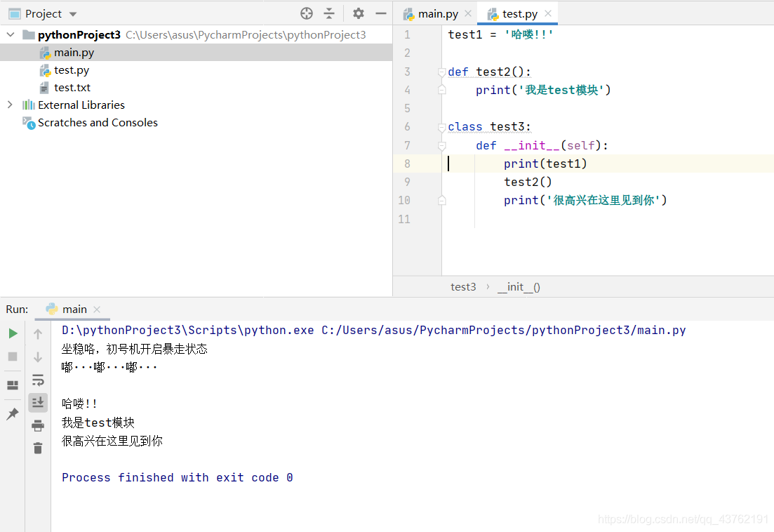Select test.txt in the project tree
This screenshot has height=532, width=774.
[72, 87]
